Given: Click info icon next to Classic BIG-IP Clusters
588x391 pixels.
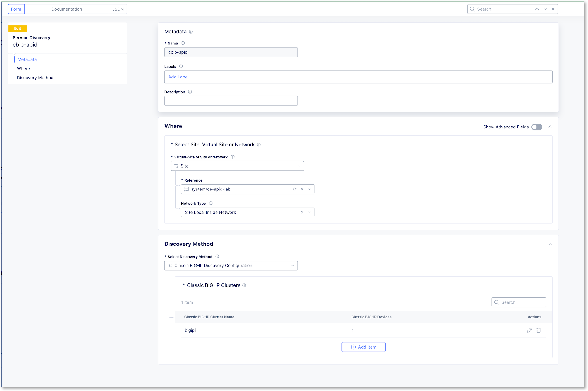Looking at the screenshot, I should click(244, 285).
